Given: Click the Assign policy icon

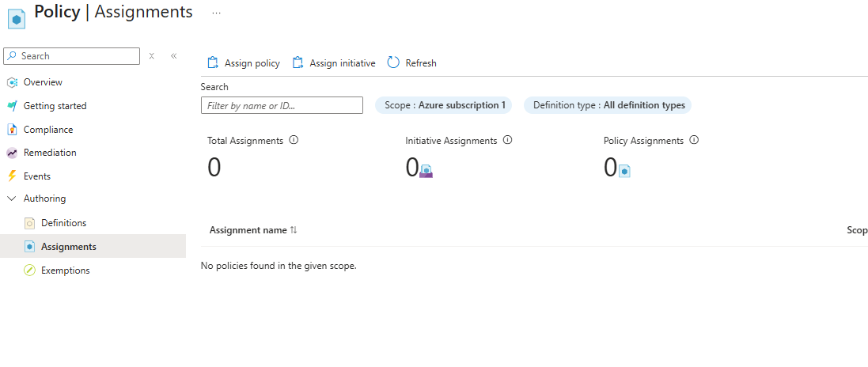Looking at the screenshot, I should [x=213, y=62].
